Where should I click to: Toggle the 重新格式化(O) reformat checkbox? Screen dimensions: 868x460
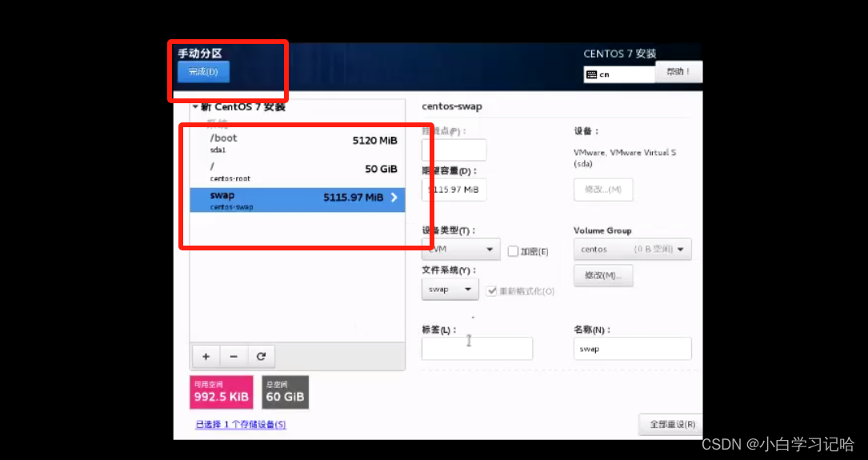(x=491, y=291)
